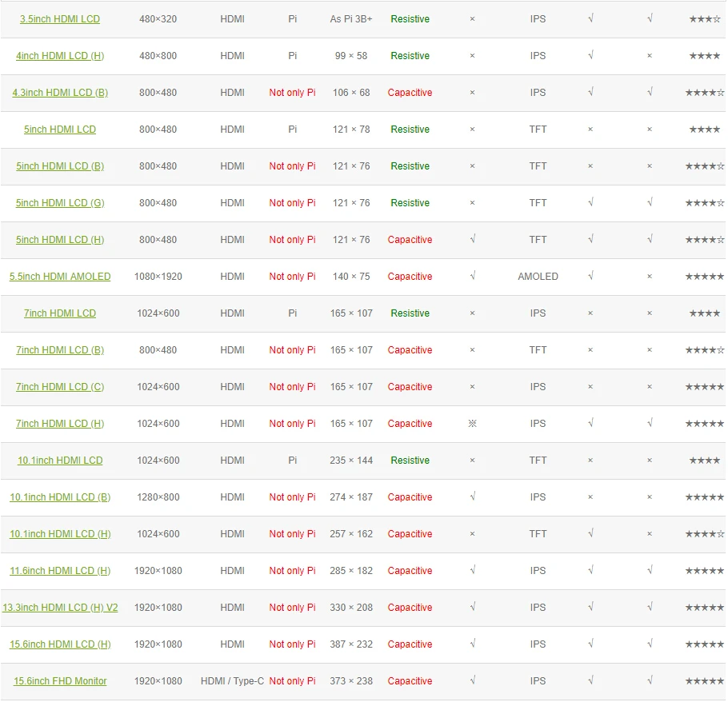This screenshot has width=728, height=702.
Task: Go to the 5.5inch HDMI AMOLED page
Action: click(x=60, y=277)
